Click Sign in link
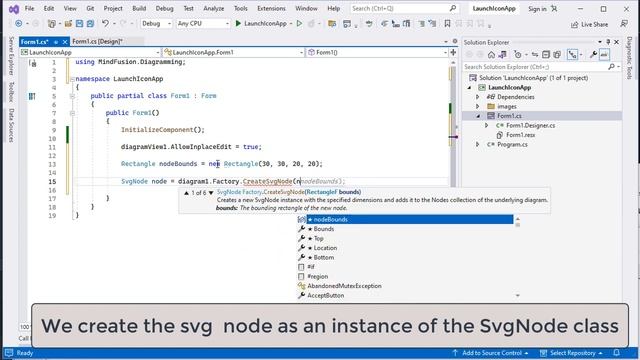The image size is (640, 360). [537, 9]
